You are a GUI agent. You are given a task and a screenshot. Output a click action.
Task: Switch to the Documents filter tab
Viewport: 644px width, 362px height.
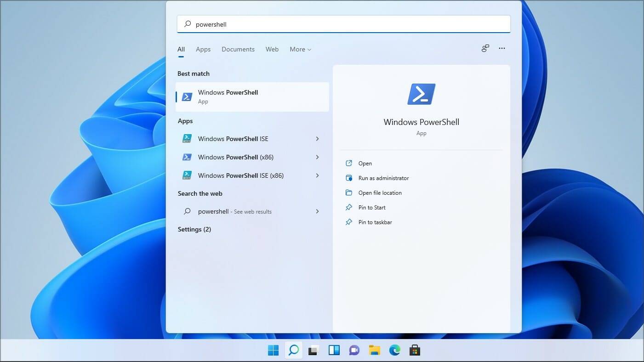(x=238, y=49)
